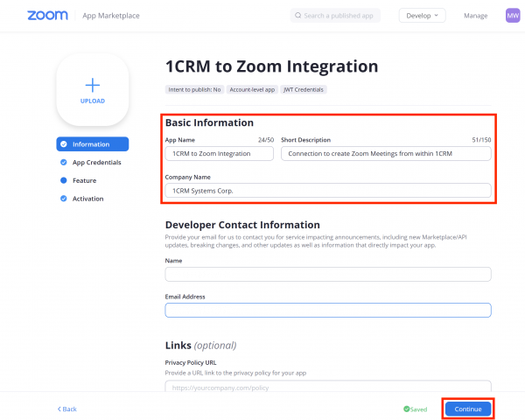This screenshot has height=420, width=525.
Task: Open the MW user avatar menu
Action: [512, 16]
